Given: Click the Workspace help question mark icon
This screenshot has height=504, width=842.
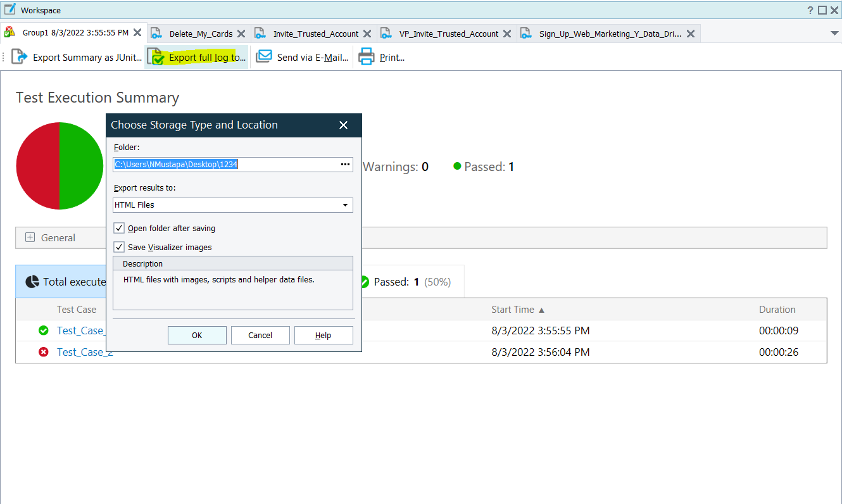Looking at the screenshot, I should tap(810, 10).
